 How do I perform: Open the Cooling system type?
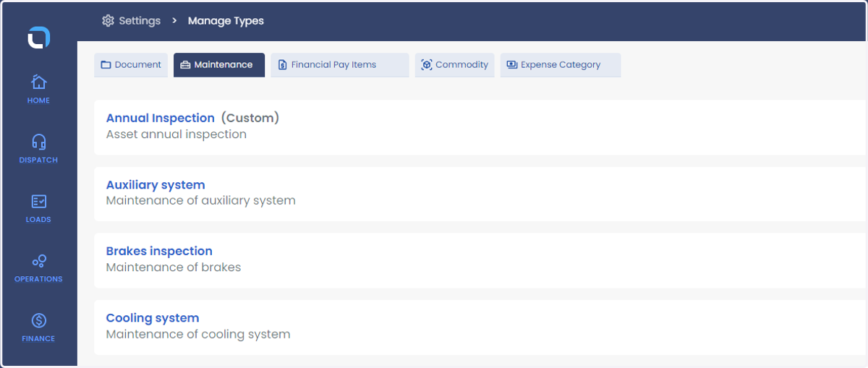point(153,318)
